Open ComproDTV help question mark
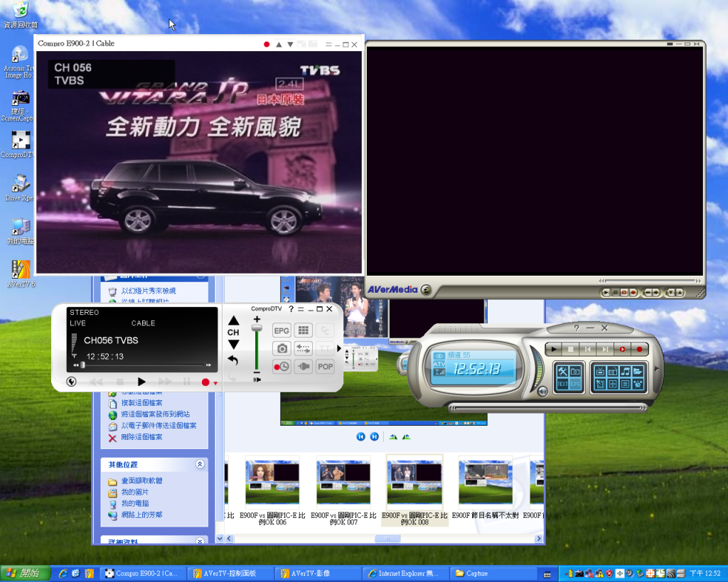Viewport: 728px width, 582px height. click(x=291, y=308)
